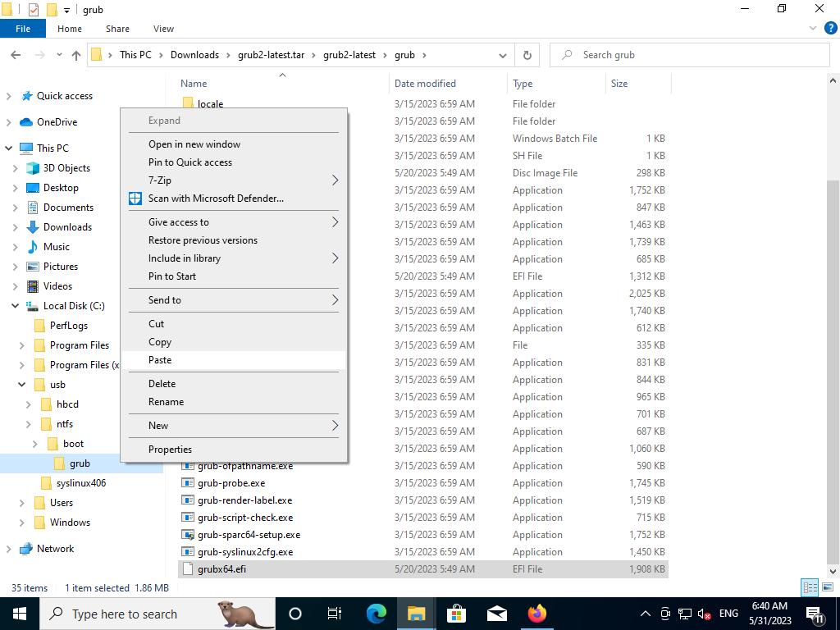Refresh the current folder view

click(x=527, y=55)
